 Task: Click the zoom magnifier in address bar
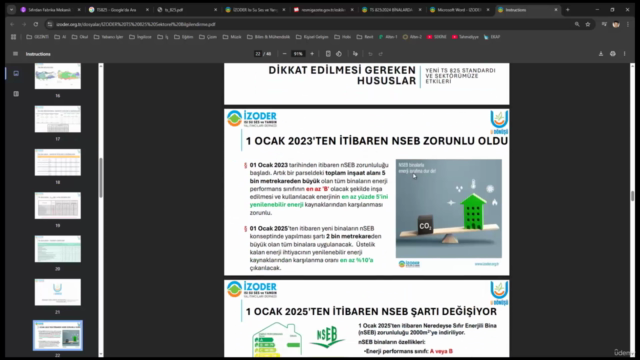click(577, 24)
